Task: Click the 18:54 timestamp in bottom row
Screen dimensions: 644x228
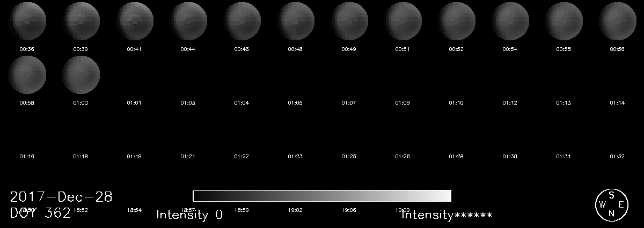Action: click(x=134, y=210)
